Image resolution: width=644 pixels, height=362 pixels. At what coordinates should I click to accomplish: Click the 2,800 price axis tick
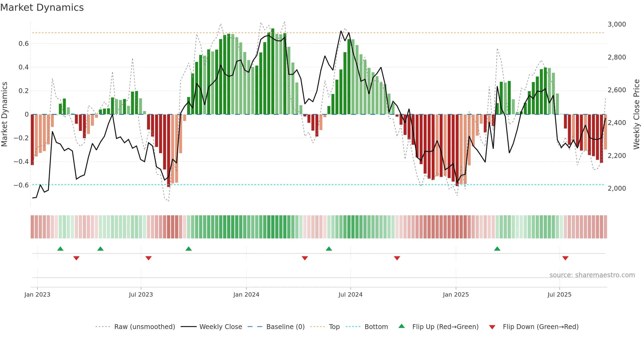617,57
